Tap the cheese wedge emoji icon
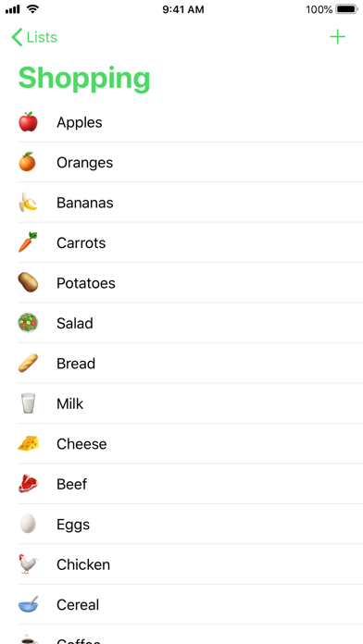The height and width of the screenshot is (644, 363). (28, 443)
